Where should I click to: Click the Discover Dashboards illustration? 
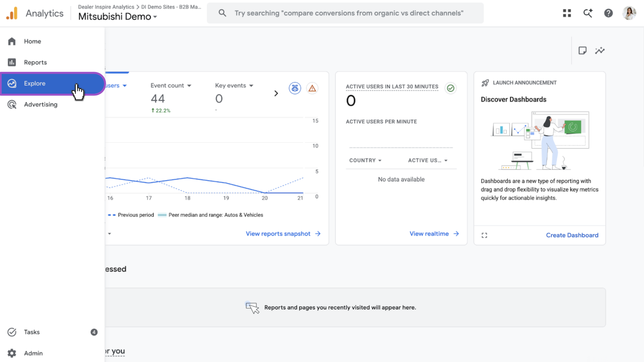click(540, 141)
